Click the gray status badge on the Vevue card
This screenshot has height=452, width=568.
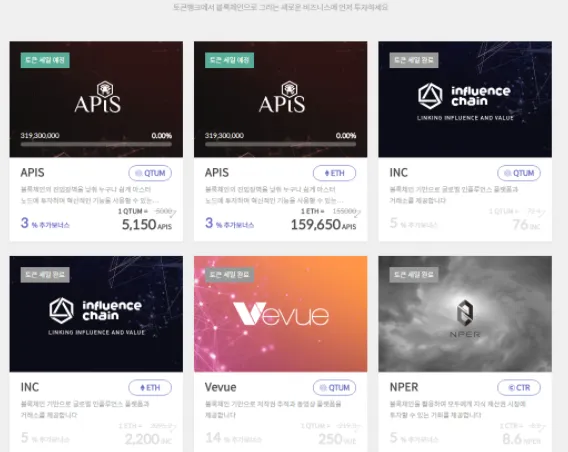[x=229, y=275]
